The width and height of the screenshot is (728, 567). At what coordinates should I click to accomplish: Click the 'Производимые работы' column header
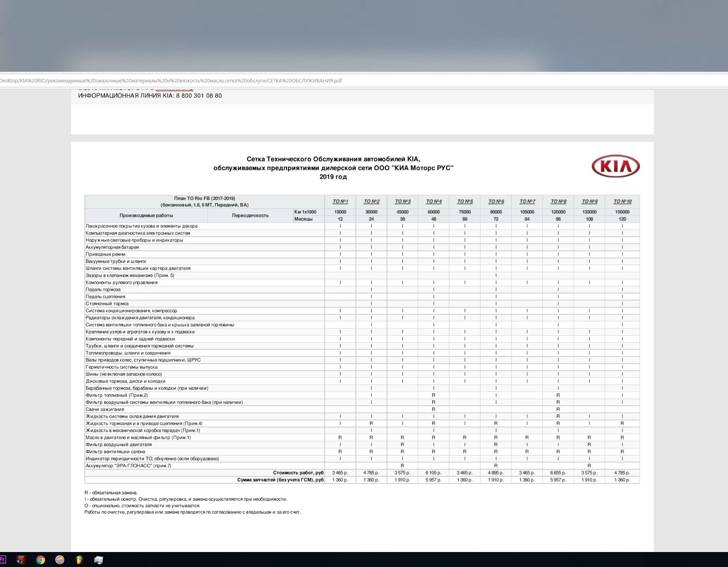pyautogui.click(x=146, y=215)
